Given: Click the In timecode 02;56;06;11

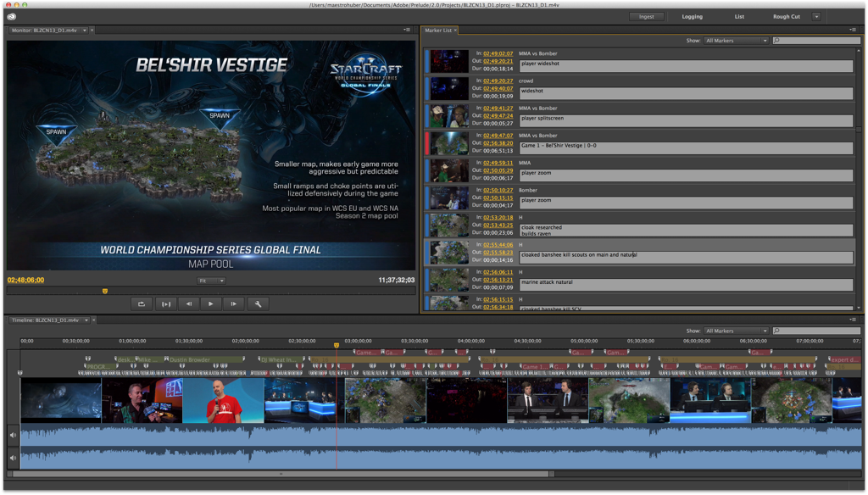Looking at the screenshot, I should point(498,272).
